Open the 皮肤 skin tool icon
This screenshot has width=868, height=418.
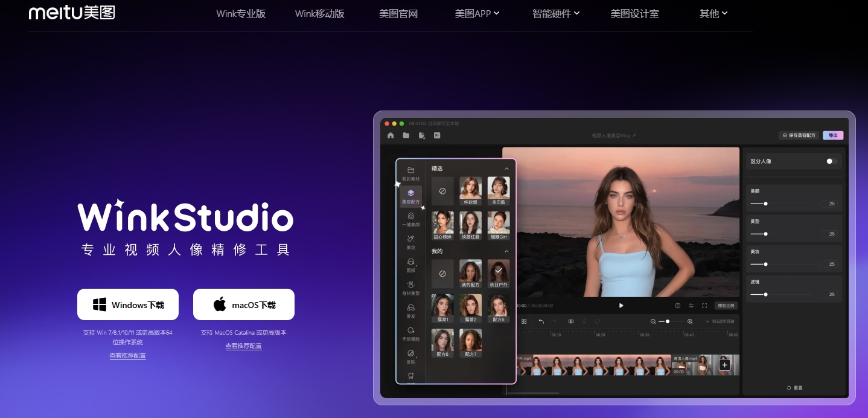pyautogui.click(x=411, y=353)
